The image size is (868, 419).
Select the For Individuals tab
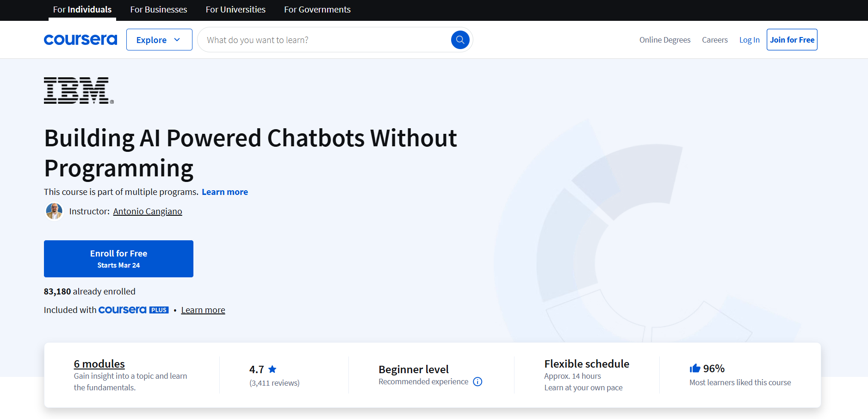[x=82, y=10]
